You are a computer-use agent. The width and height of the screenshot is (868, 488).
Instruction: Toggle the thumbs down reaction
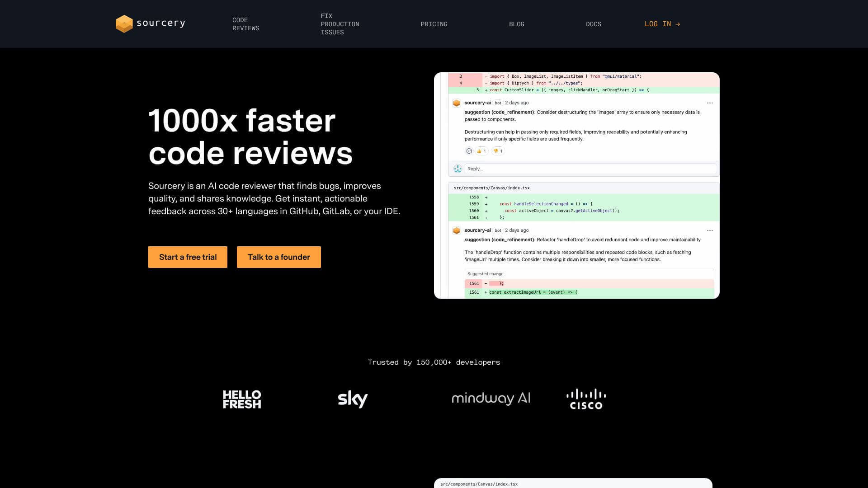coord(497,151)
